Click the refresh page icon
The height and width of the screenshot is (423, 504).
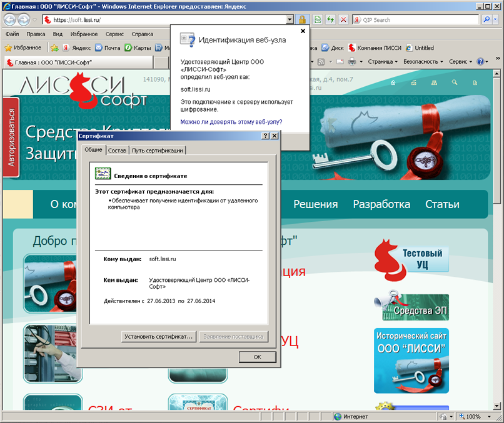pyautogui.click(x=331, y=20)
